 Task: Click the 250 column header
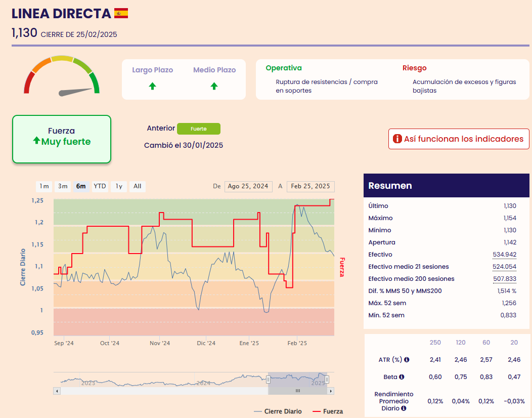435,343
